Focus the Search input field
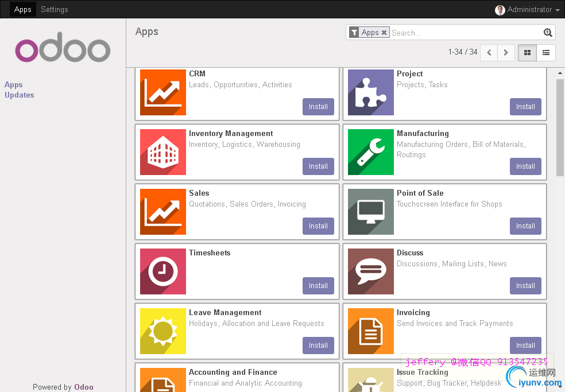565x392 pixels. click(467, 33)
